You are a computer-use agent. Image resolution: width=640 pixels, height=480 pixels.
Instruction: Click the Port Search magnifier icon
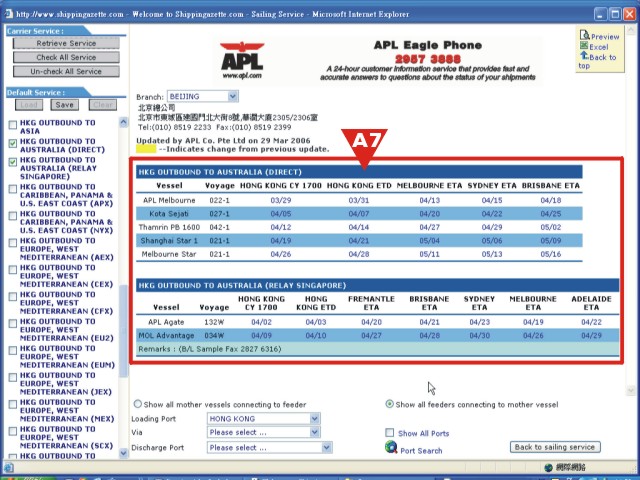pos(391,448)
